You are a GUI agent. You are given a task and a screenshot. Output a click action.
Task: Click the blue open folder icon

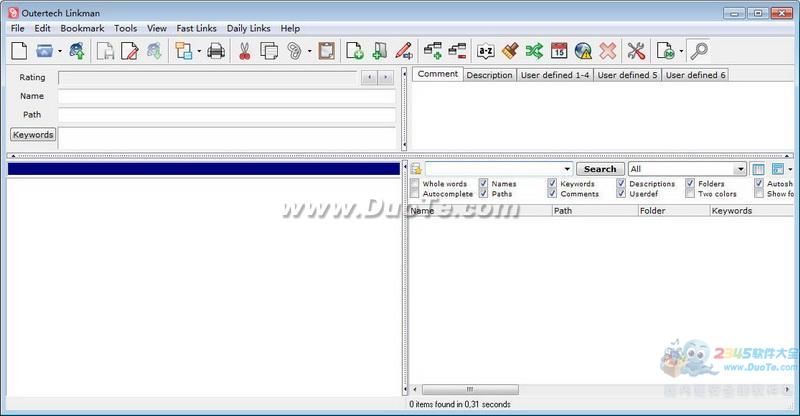point(44,51)
